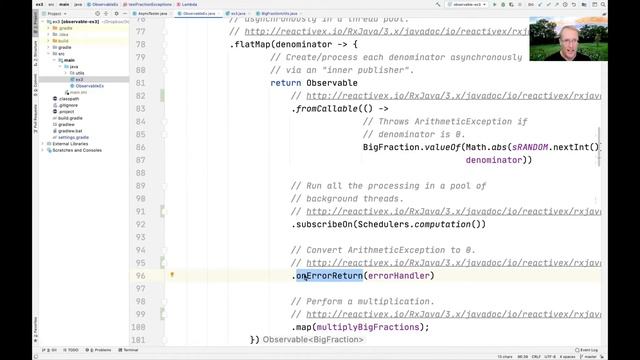Select settings.gradle in project tree
The image size is (640, 360).
70,138
